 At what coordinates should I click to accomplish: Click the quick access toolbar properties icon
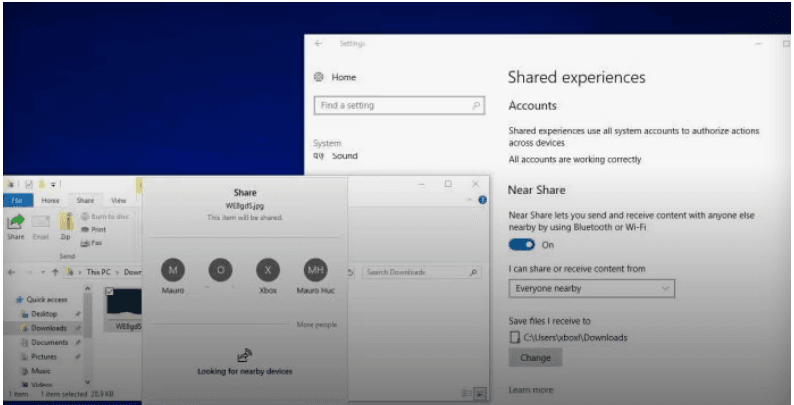coord(29,184)
